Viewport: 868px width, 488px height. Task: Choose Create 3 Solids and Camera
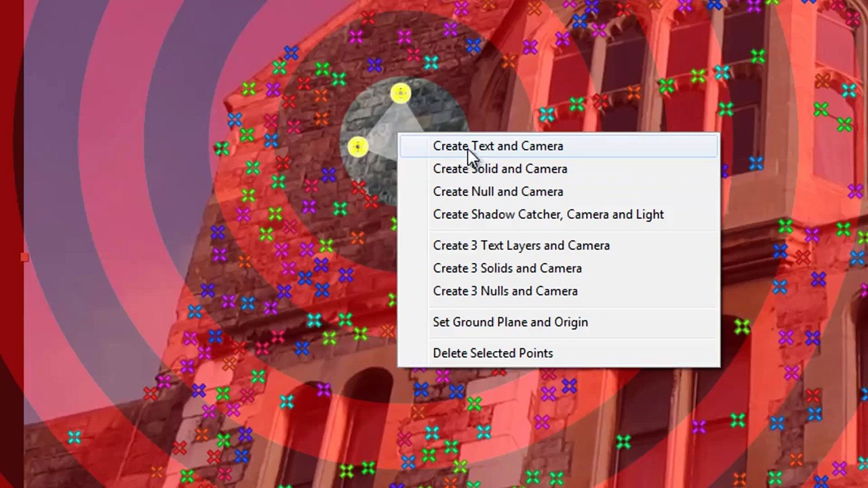pyautogui.click(x=558, y=268)
